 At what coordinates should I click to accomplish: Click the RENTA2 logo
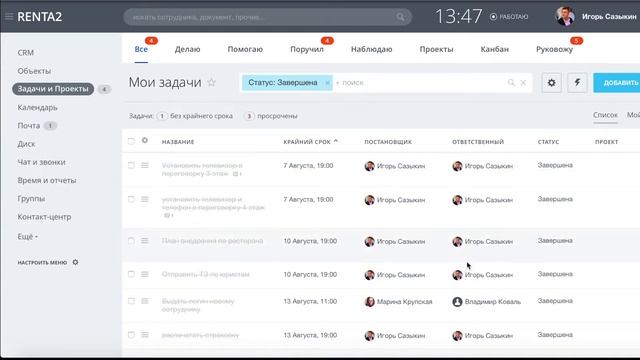[x=40, y=17]
